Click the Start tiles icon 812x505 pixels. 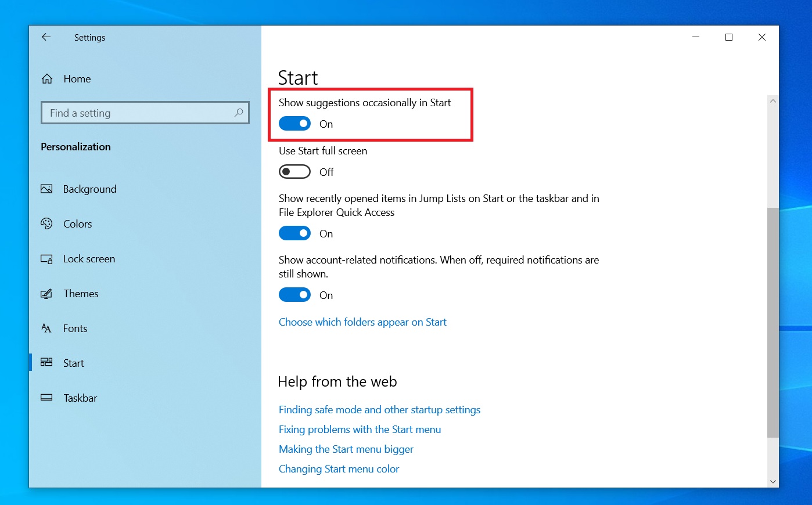tap(46, 363)
